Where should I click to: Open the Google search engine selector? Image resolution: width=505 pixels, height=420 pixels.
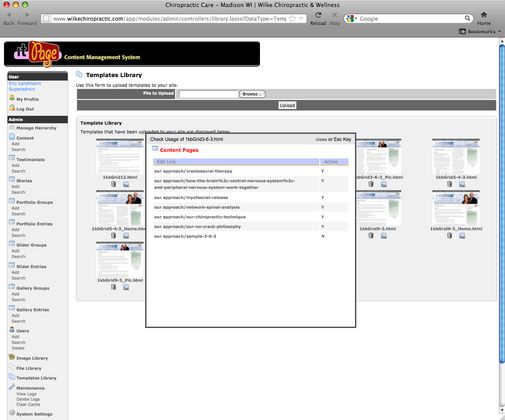(351, 19)
